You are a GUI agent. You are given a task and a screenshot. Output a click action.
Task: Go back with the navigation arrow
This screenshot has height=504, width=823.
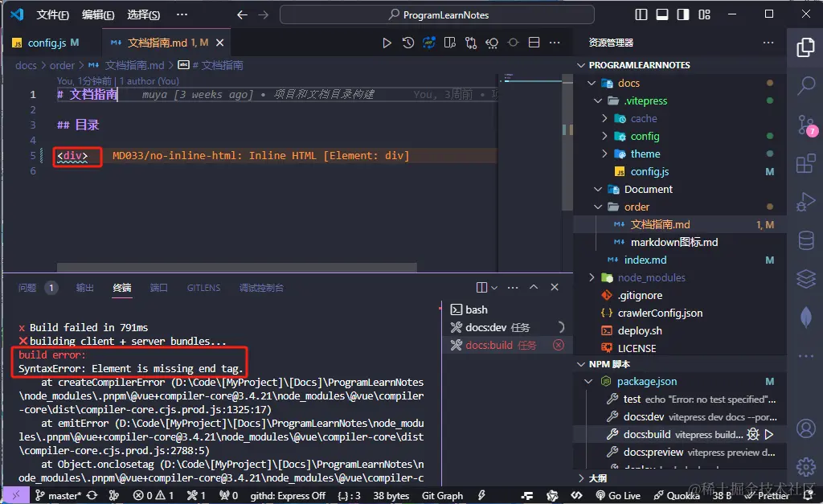pyautogui.click(x=242, y=14)
